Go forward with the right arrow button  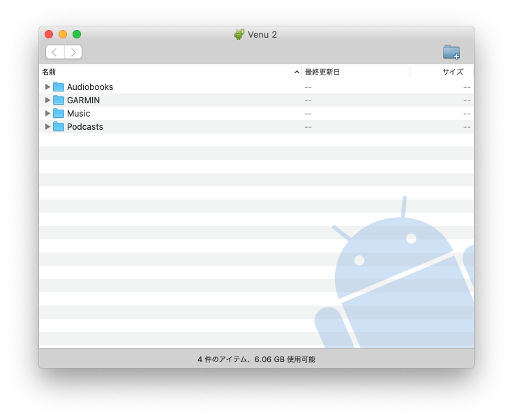pos(73,52)
